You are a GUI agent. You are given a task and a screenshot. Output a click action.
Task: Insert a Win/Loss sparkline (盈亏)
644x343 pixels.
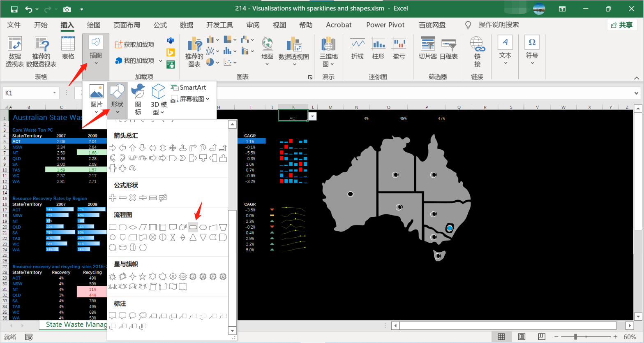tap(399, 49)
